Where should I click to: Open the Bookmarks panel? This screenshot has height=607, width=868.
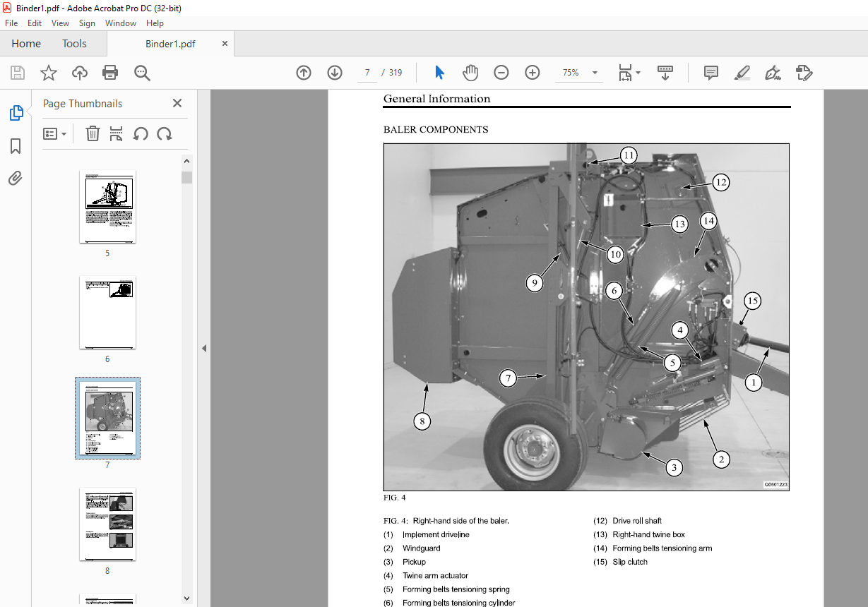[x=16, y=146]
